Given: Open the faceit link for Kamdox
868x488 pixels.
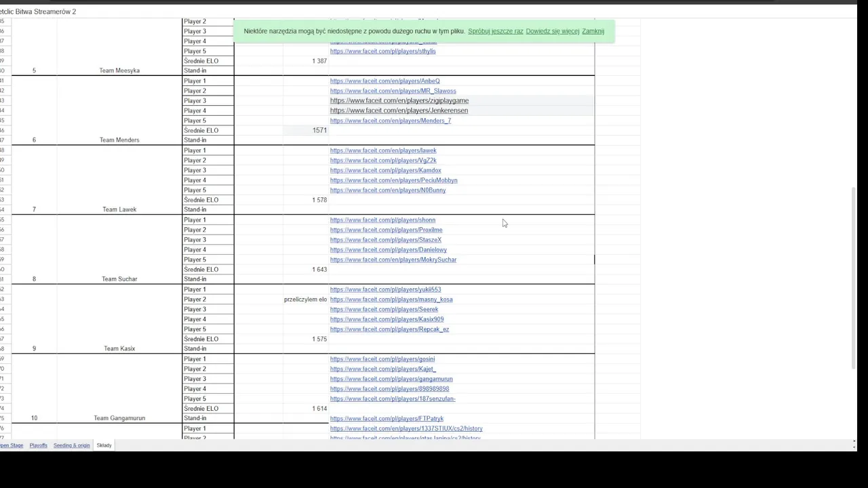Looking at the screenshot, I should [x=385, y=170].
